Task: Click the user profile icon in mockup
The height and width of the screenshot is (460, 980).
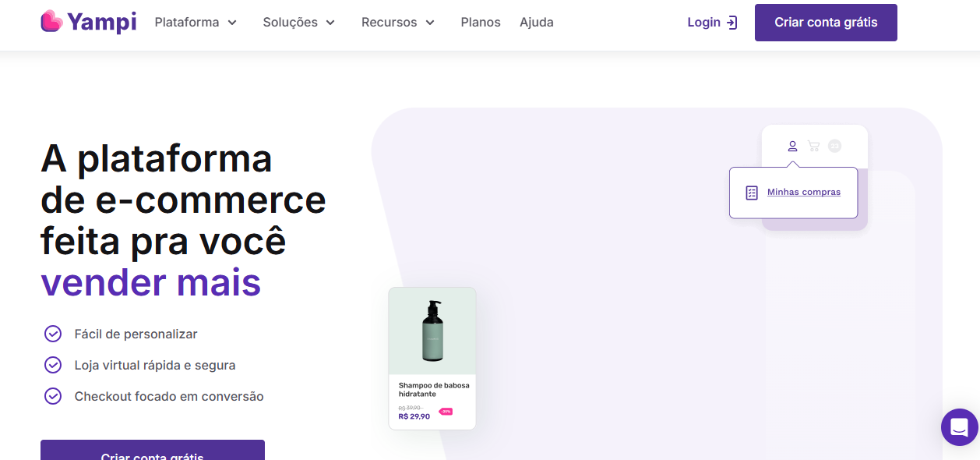Action: point(792,146)
